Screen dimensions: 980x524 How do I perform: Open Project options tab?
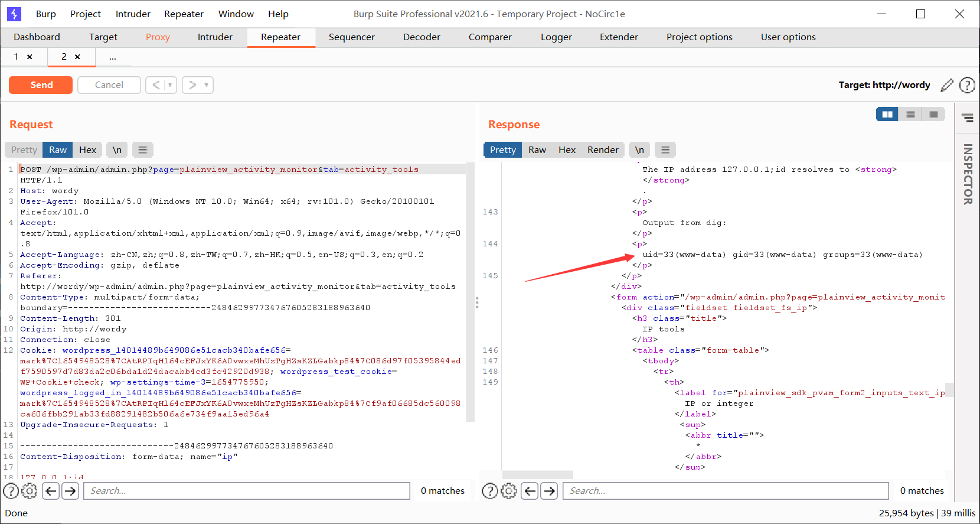click(700, 37)
